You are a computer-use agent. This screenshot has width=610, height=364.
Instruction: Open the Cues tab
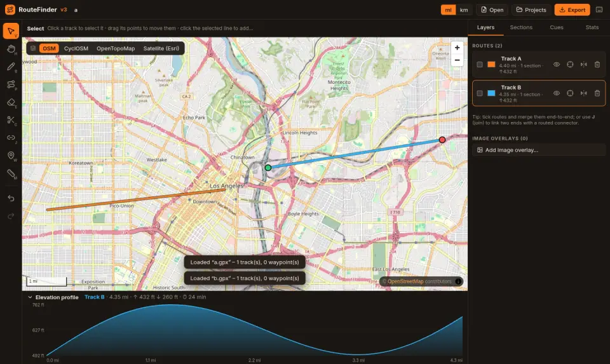tap(557, 27)
